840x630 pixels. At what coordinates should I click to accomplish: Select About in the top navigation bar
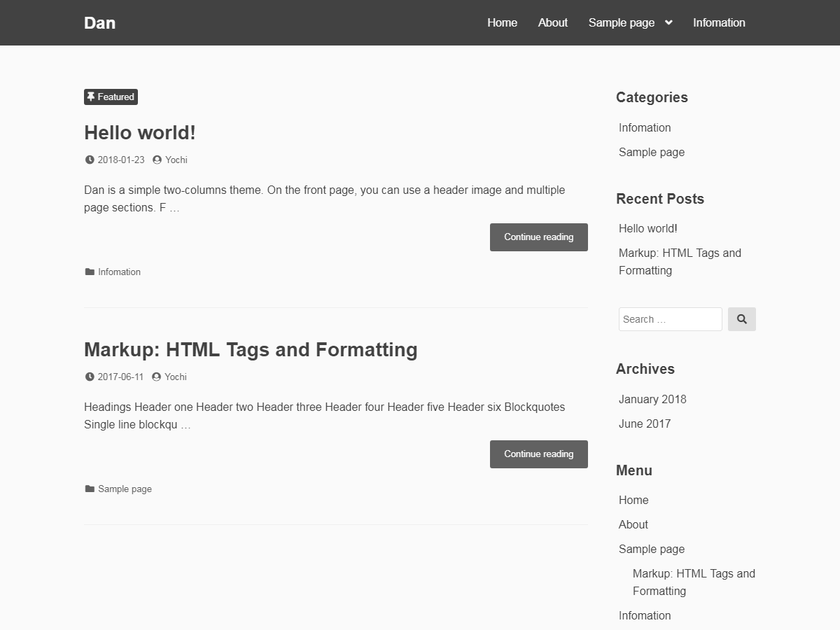click(552, 22)
